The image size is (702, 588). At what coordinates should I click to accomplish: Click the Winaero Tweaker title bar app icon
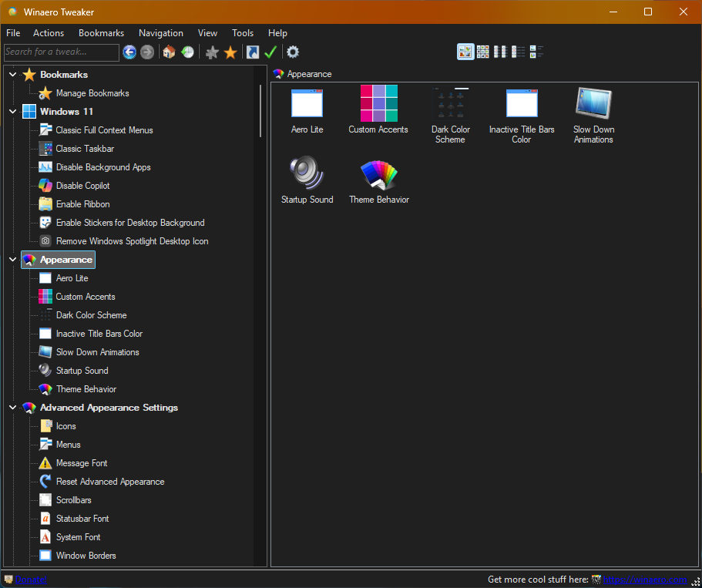point(13,12)
